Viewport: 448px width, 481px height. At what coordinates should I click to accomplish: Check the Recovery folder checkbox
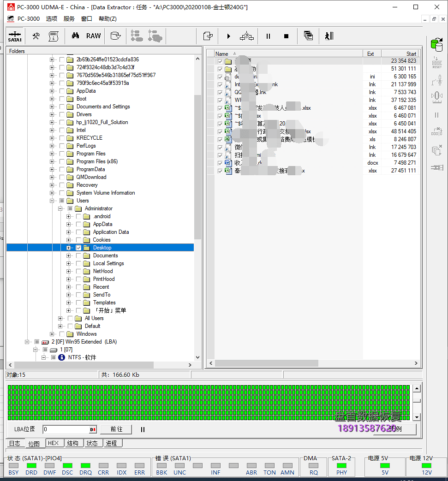click(62, 185)
